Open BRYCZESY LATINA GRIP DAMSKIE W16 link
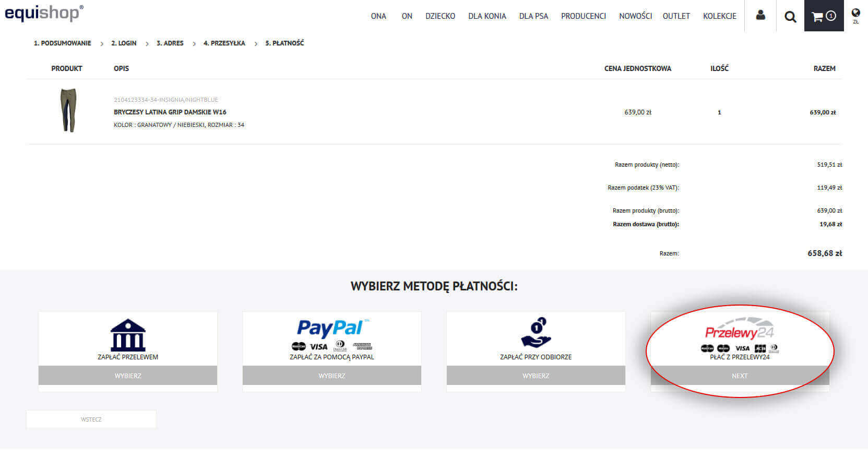This screenshot has height=456, width=868. [x=170, y=112]
